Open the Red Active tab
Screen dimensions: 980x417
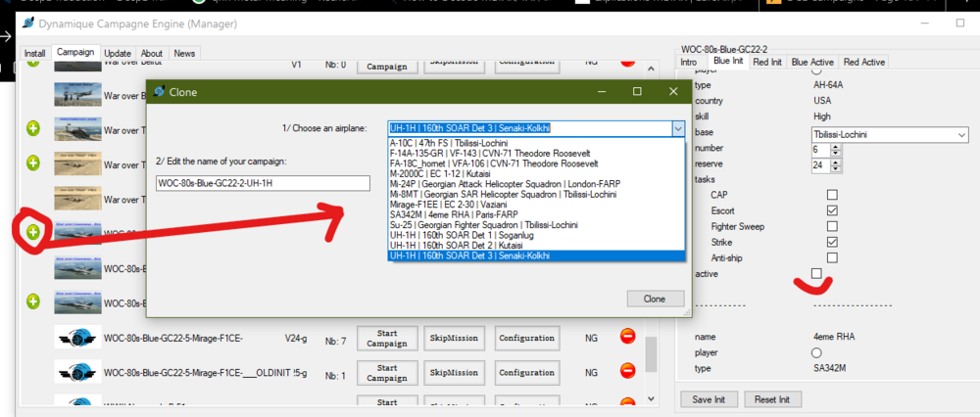(x=863, y=63)
